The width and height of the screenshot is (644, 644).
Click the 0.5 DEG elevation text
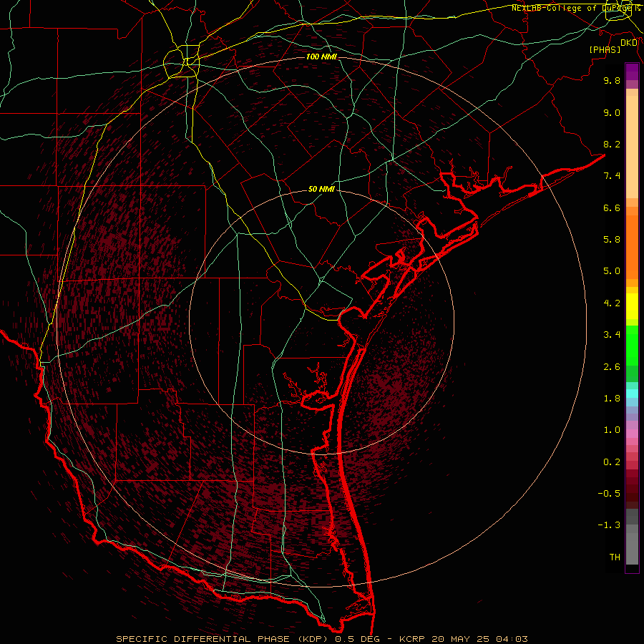357,639
